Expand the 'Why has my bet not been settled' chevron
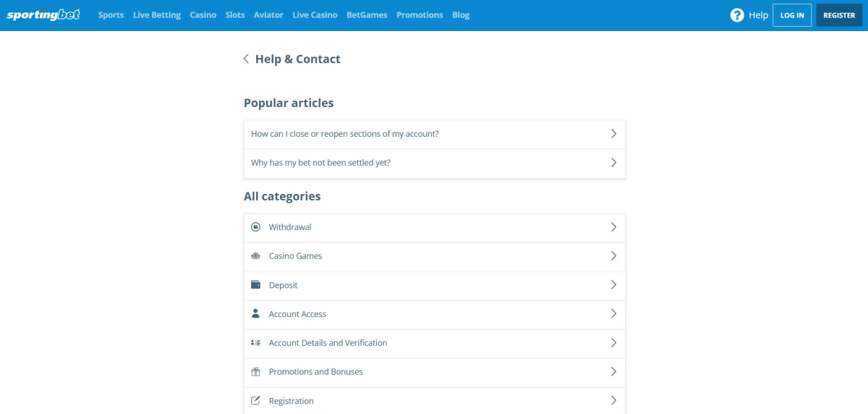 (613, 163)
